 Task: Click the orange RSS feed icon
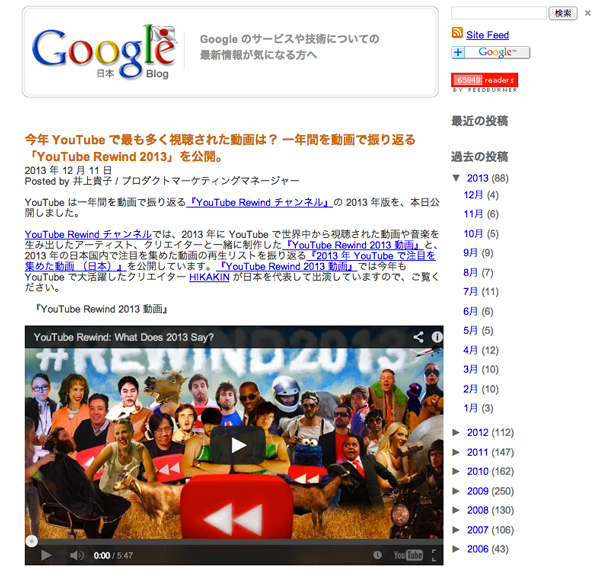coord(457,35)
